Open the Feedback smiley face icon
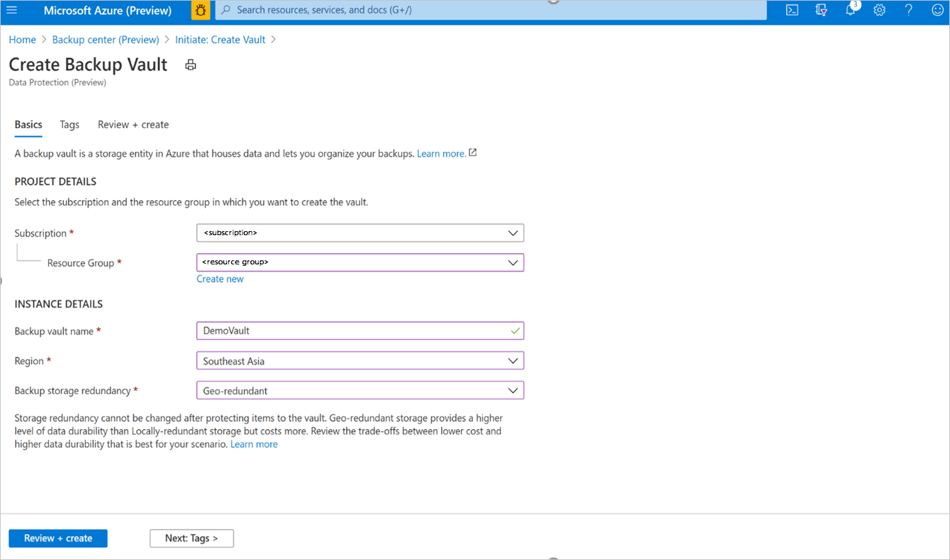This screenshot has width=950, height=560. 937,10
